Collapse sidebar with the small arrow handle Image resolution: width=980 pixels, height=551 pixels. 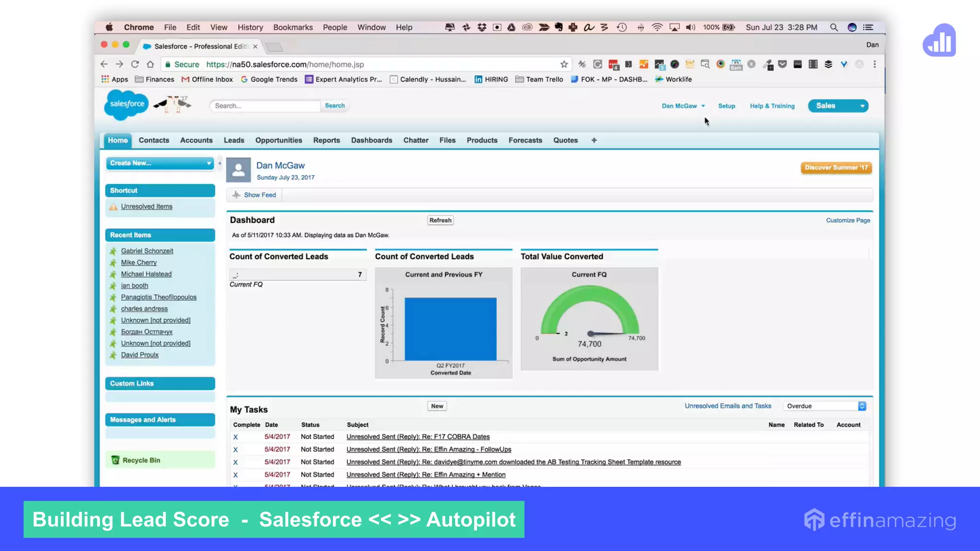220,163
